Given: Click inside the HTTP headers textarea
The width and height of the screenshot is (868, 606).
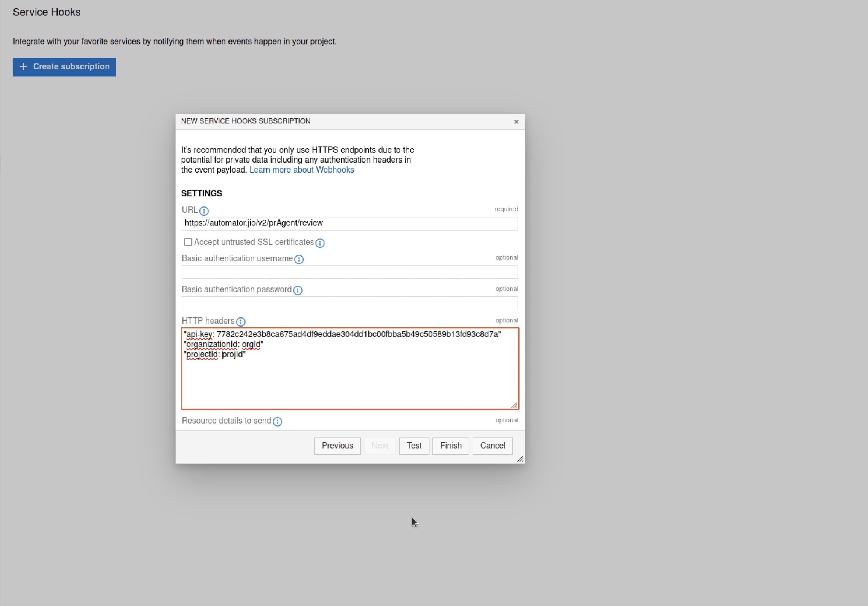Looking at the screenshot, I should coord(350,369).
